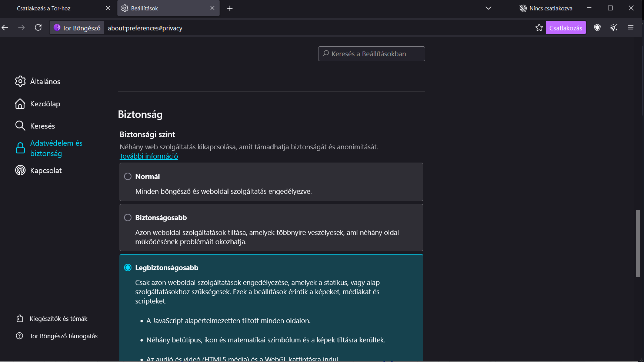Reload the current page
644x362 pixels.
point(38,28)
